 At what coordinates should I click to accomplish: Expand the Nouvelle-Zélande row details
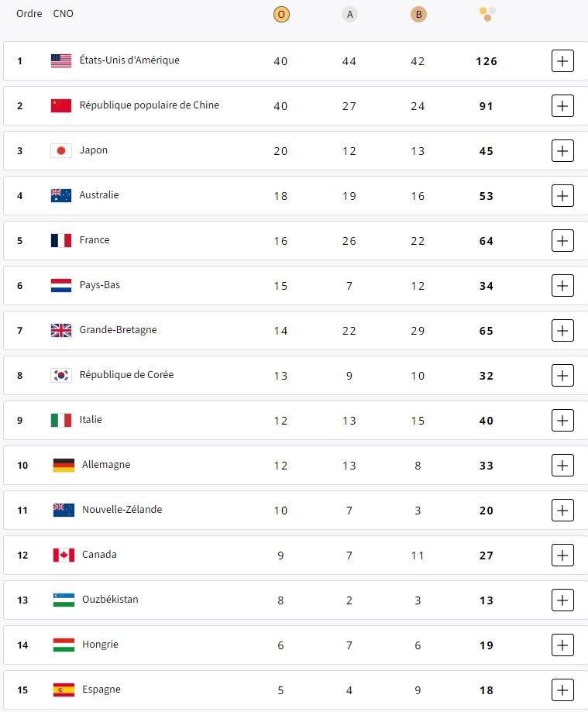pyautogui.click(x=562, y=511)
